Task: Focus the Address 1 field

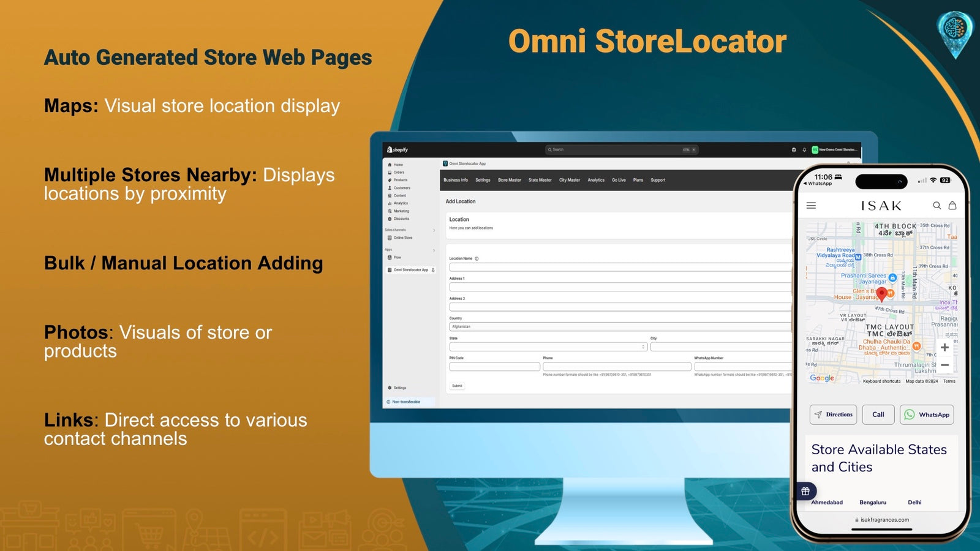Action: click(620, 287)
